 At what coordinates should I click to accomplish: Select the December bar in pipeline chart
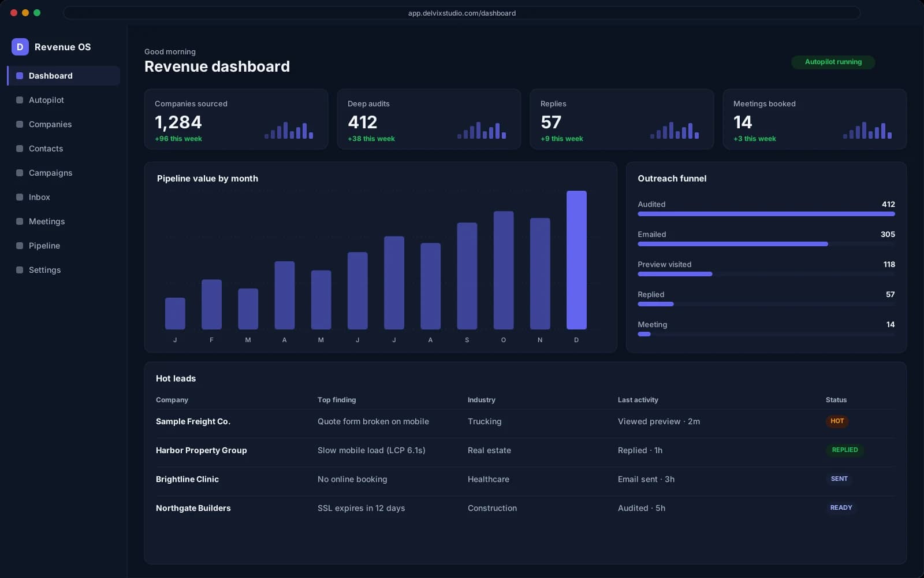point(576,260)
